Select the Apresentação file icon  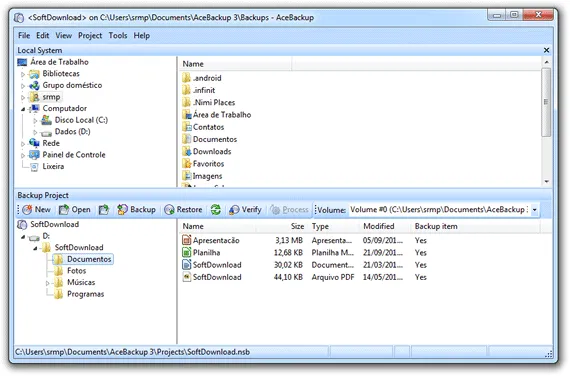click(x=186, y=240)
